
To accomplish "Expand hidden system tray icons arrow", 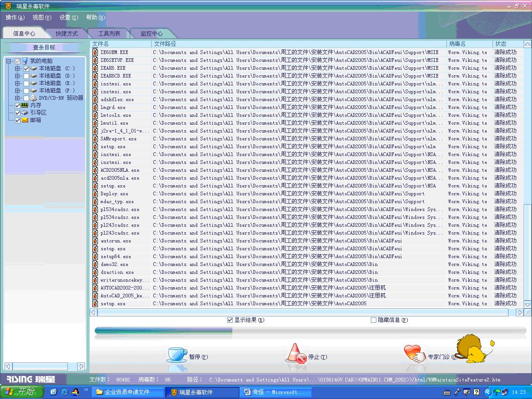I will pyautogui.click(x=488, y=392).
